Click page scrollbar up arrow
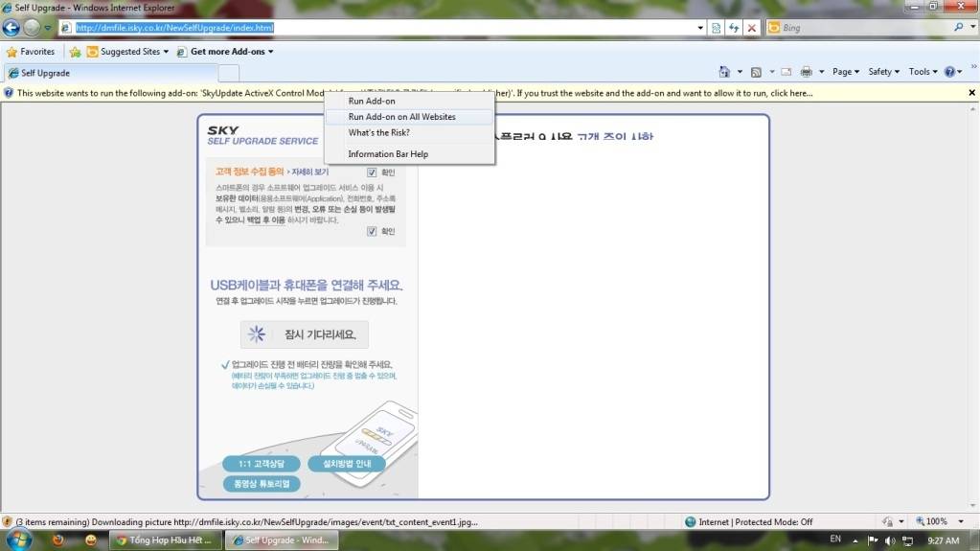 coord(972,108)
